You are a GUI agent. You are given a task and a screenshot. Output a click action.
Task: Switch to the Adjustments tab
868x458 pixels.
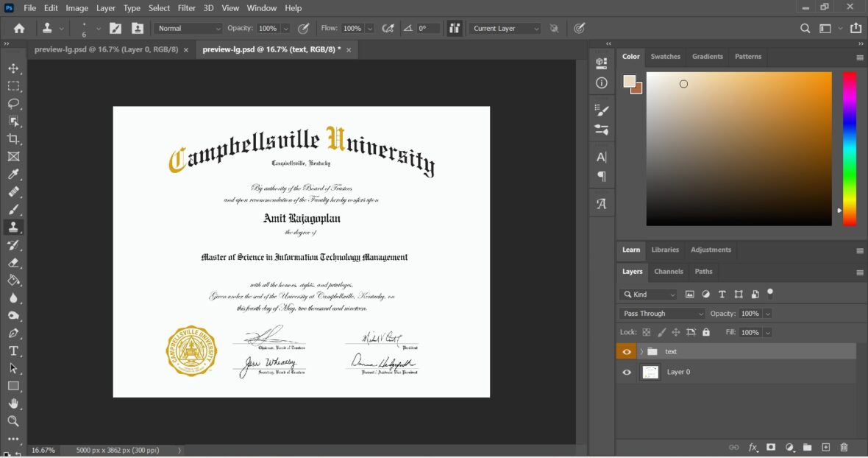(711, 250)
